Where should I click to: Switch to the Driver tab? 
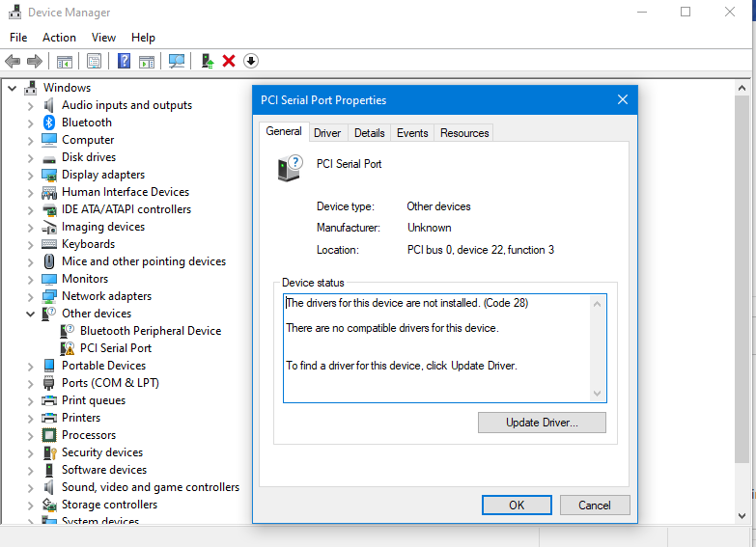(327, 133)
